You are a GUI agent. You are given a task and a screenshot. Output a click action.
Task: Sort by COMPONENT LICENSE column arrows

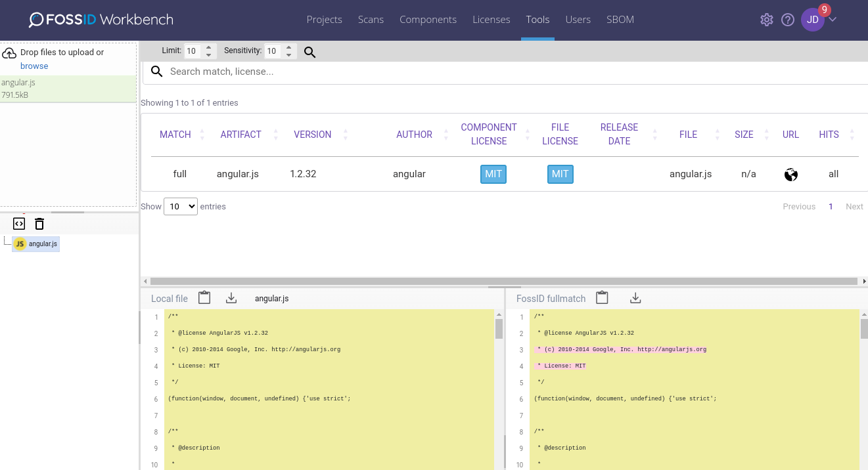click(528, 135)
